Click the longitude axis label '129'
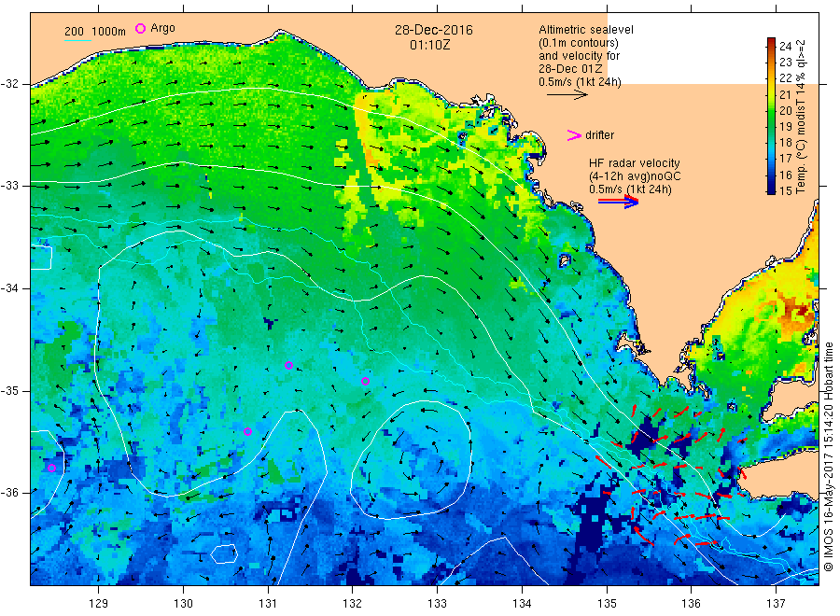The width and height of the screenshot is (840, 616). [x=99, y=604]
